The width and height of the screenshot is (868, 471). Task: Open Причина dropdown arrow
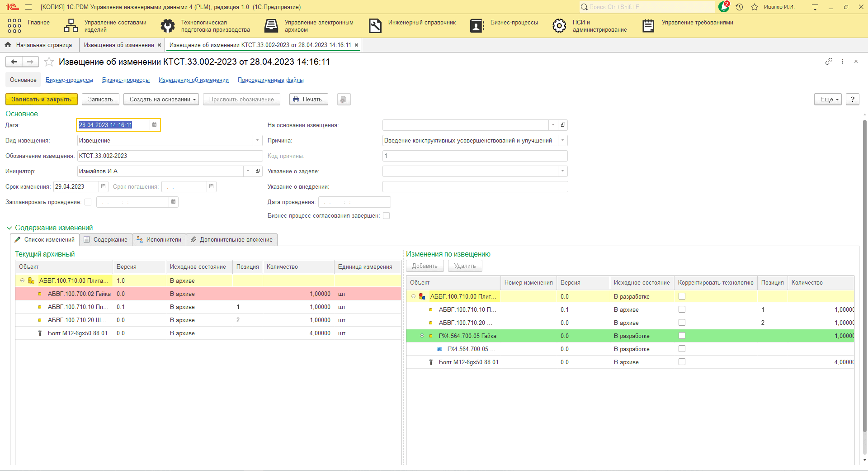pyautogui.click(x=563, y=140)
